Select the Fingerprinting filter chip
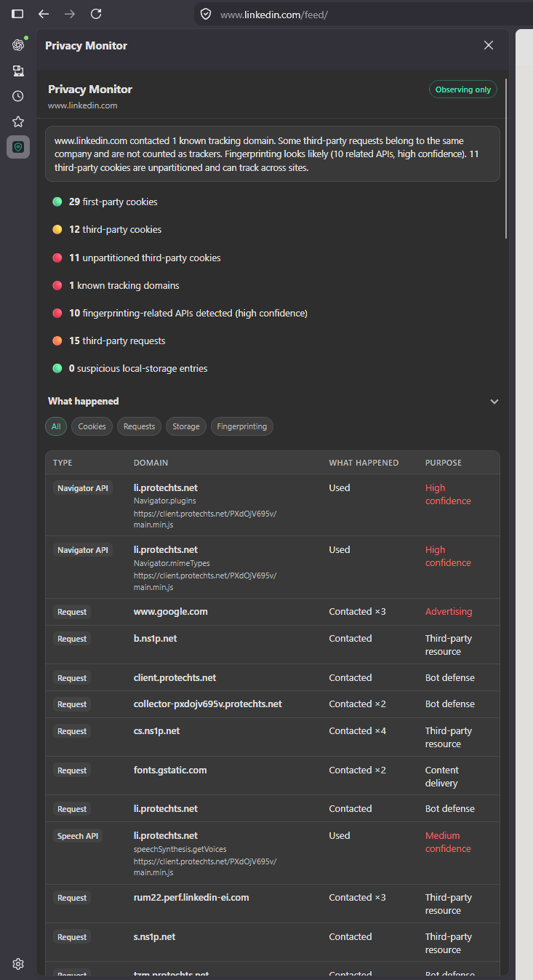 pos(242,426)
